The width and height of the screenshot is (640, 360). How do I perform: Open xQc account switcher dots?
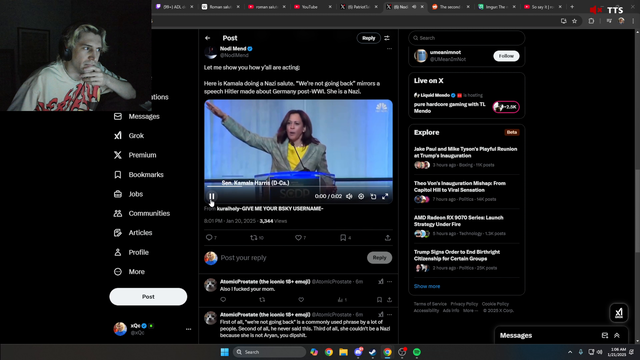tap(188, 329)
